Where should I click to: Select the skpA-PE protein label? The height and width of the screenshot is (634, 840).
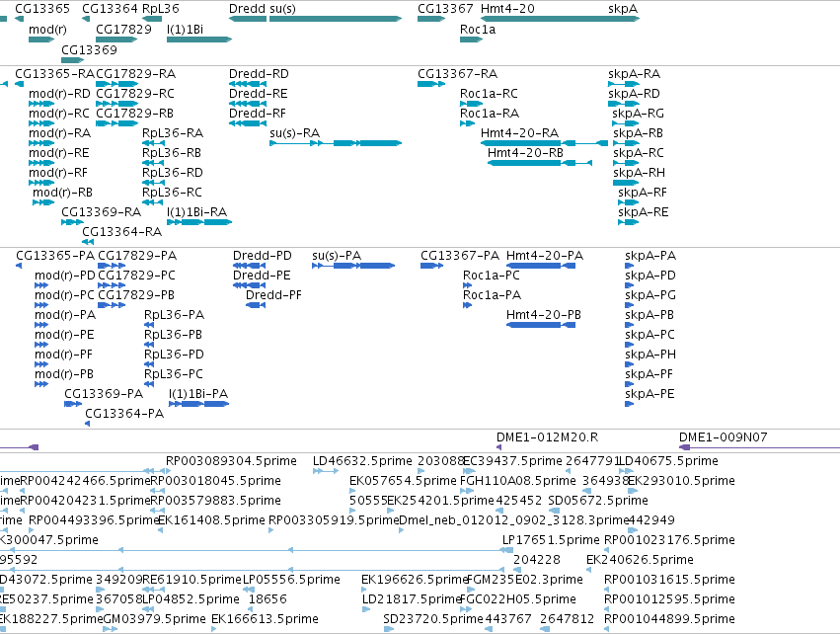tap(649, 394)
